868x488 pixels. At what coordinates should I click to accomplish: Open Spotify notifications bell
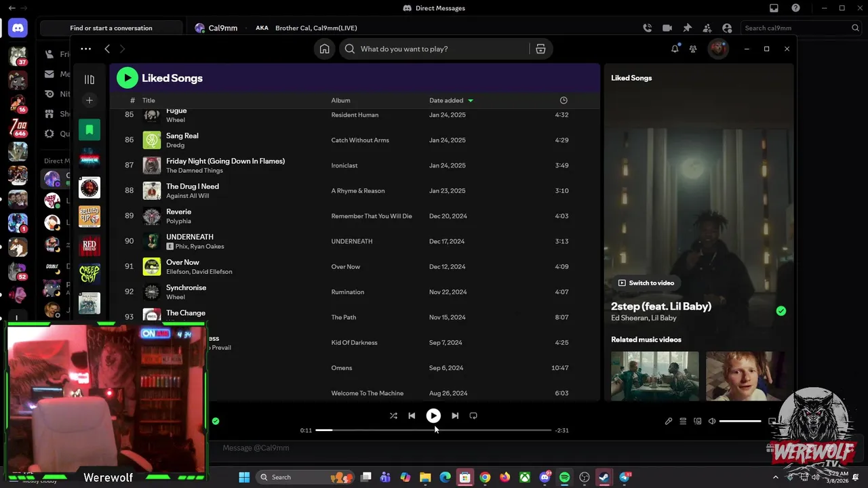675,49
